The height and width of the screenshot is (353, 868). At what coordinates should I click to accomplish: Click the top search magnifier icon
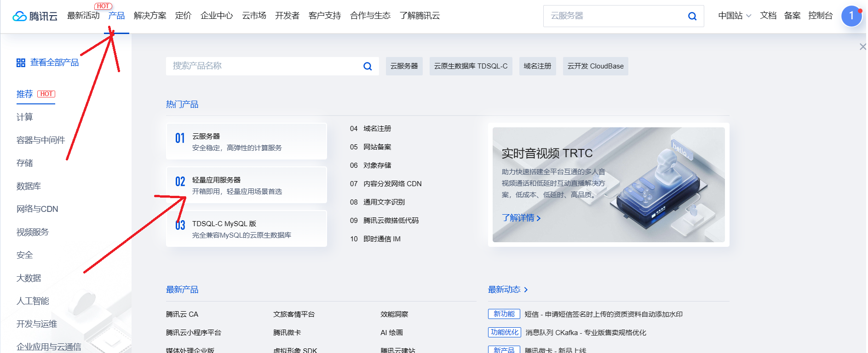pyautogui.click(x=692, y=16)
